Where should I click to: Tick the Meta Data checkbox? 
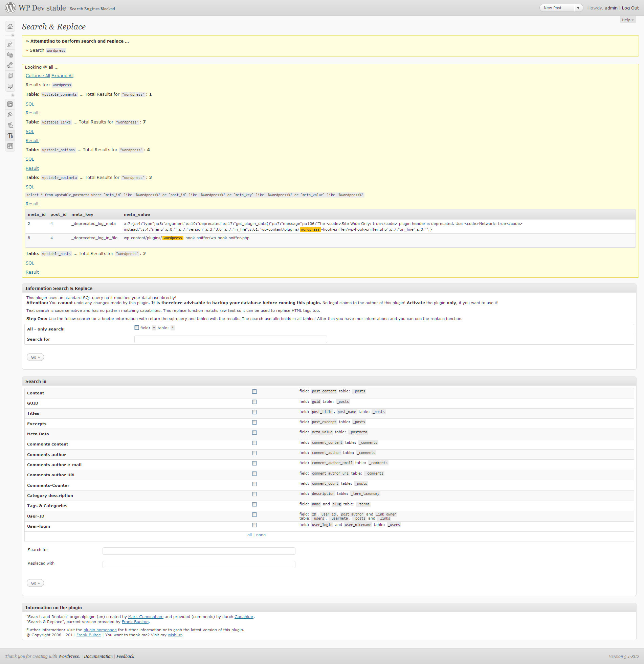point(254,433)
